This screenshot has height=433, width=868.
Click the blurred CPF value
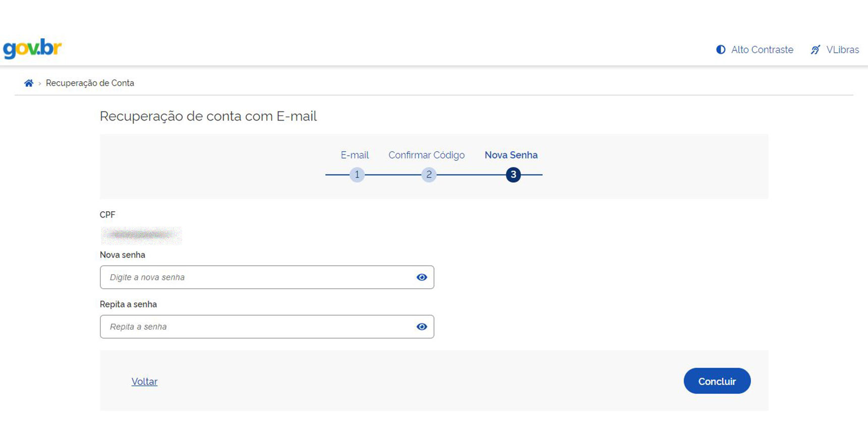pyautogui.click(x=141, y=235)
